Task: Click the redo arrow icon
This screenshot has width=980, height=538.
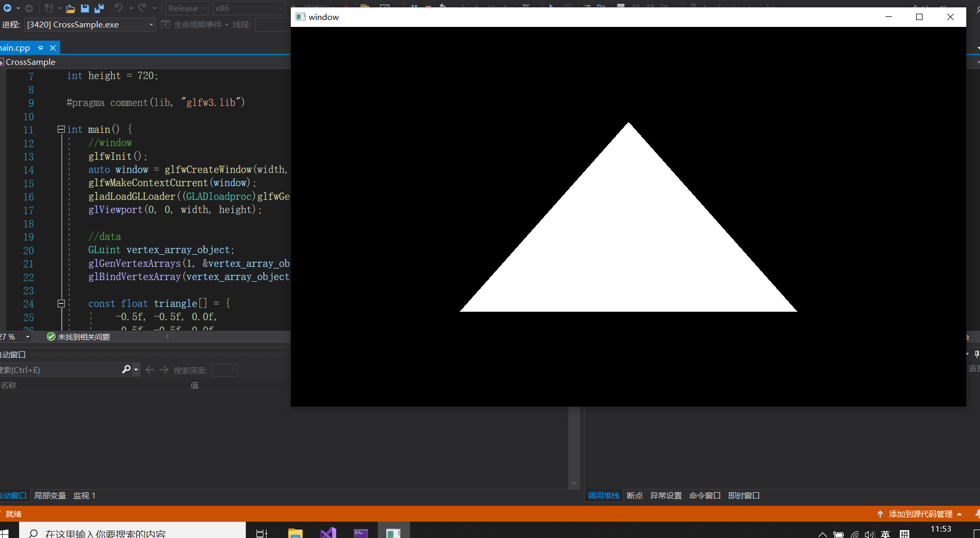Action: 142,8
